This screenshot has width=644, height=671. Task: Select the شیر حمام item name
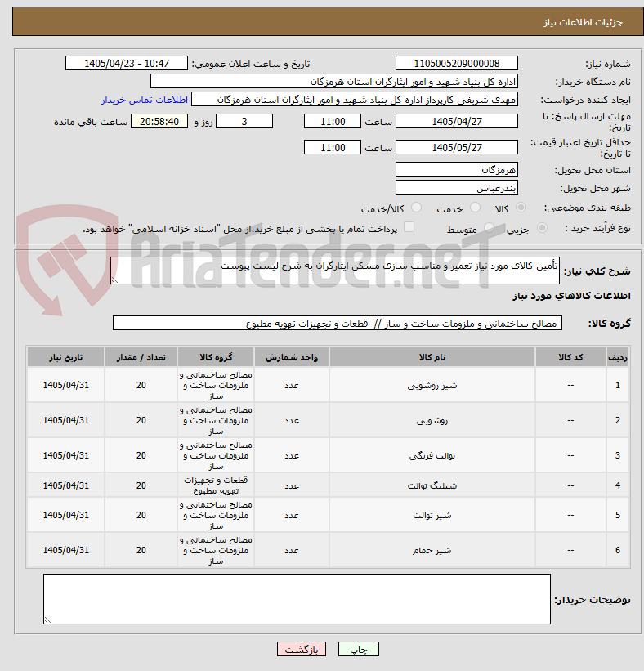[432, 550]
